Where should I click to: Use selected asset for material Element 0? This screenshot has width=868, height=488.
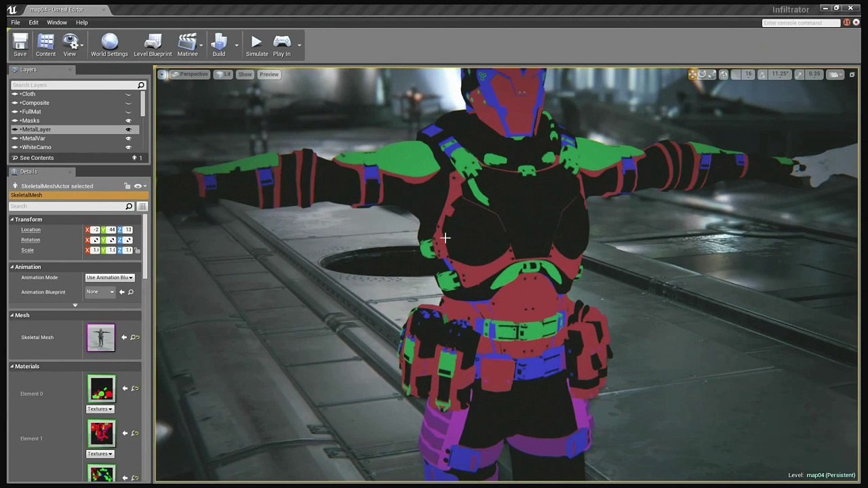pyautogui.click(x=124, y=388)
